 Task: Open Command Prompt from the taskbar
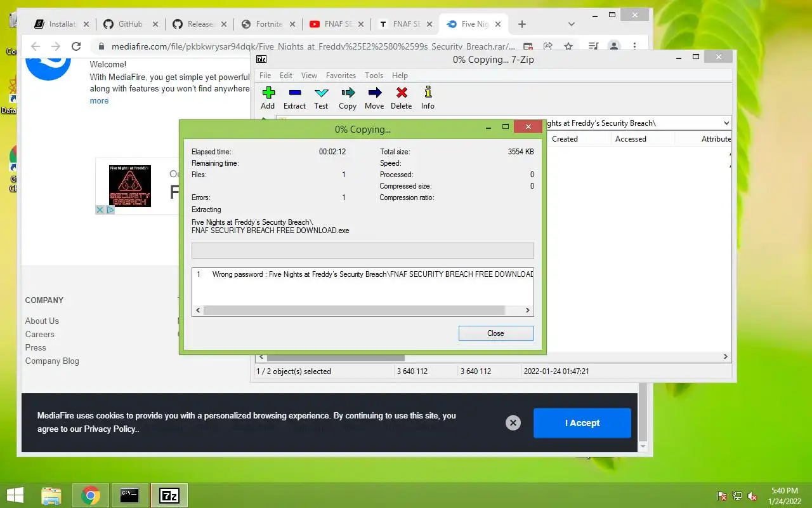click(129, 495)
